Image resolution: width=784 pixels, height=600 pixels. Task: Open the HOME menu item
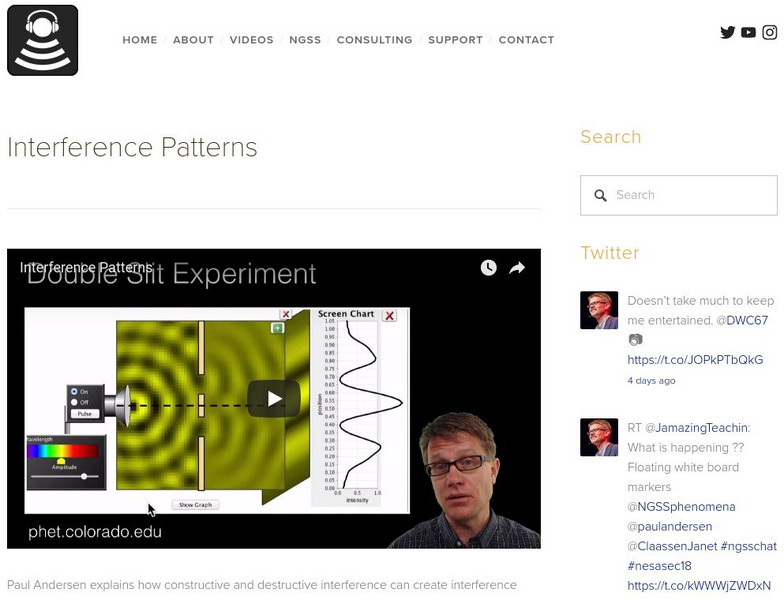(x=140, y=40)
